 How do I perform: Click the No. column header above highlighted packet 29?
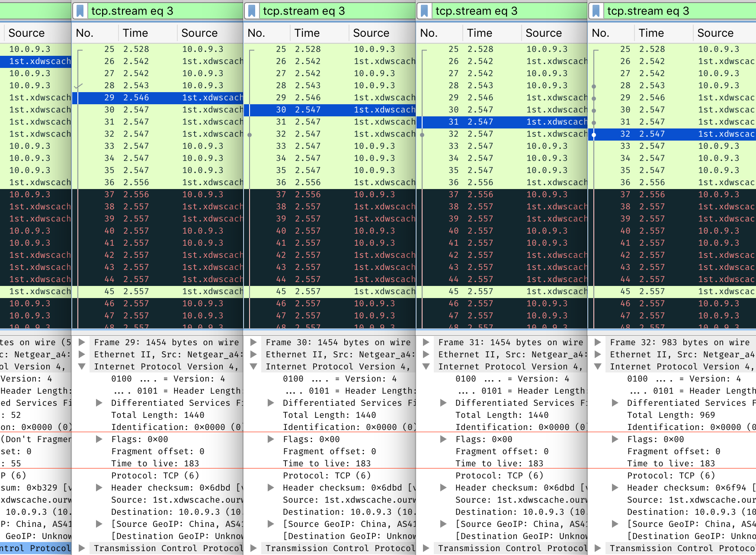(x=85, y=33)
